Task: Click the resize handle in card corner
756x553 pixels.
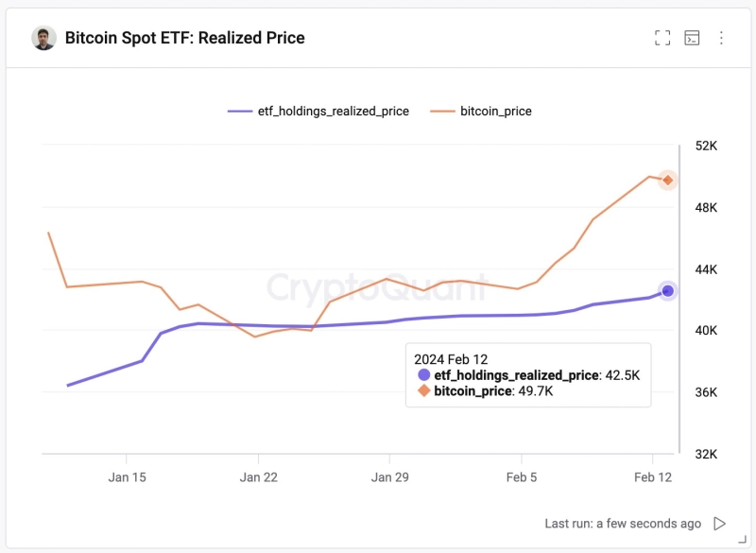Action: [x=741, y=540]
